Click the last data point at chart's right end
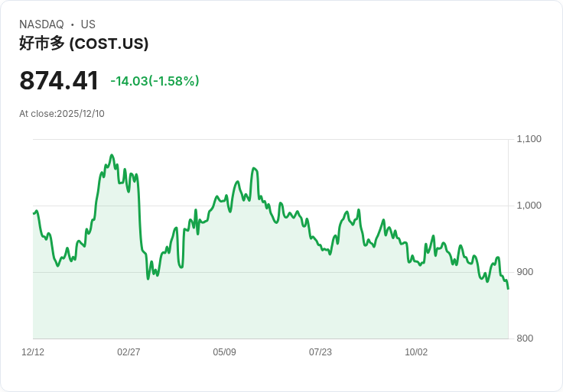This screenshot has height=392, width=563. [508, 288]
